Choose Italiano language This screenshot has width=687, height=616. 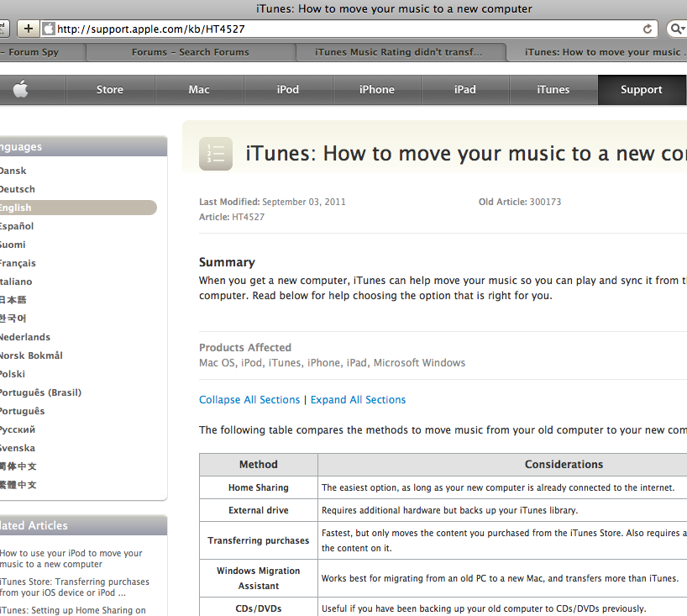[x=16, y=282]
